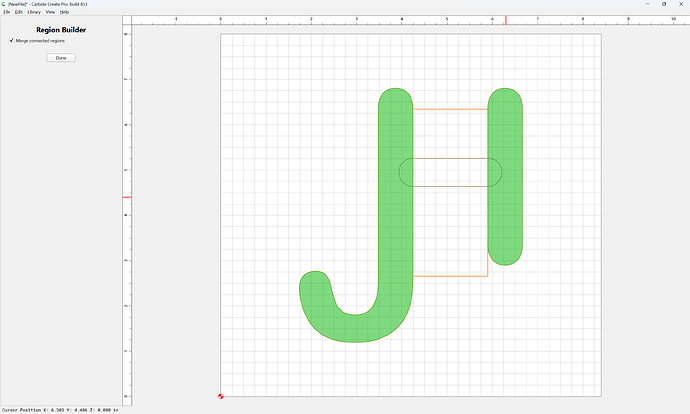Toggle Merge connected regions checkbox

pos(11,40)
